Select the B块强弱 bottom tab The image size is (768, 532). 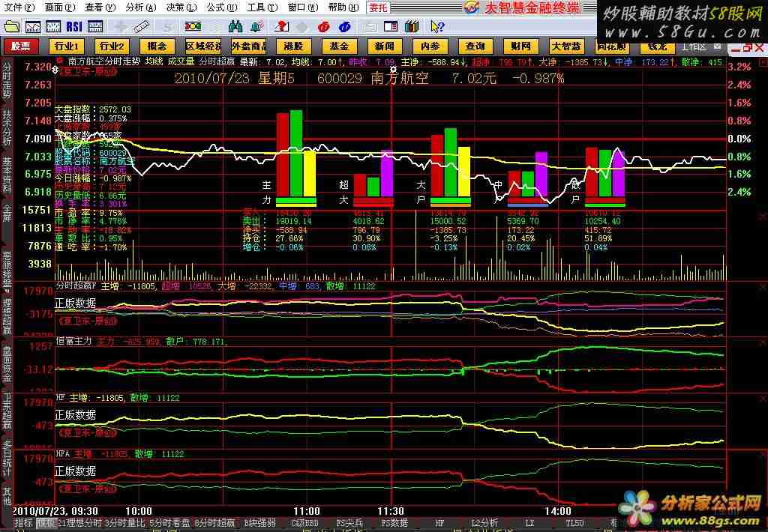pos(259,523)
